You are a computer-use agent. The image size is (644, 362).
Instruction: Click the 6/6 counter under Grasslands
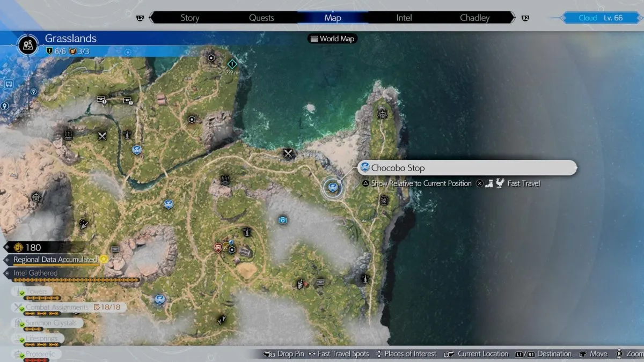click(56, 51)
